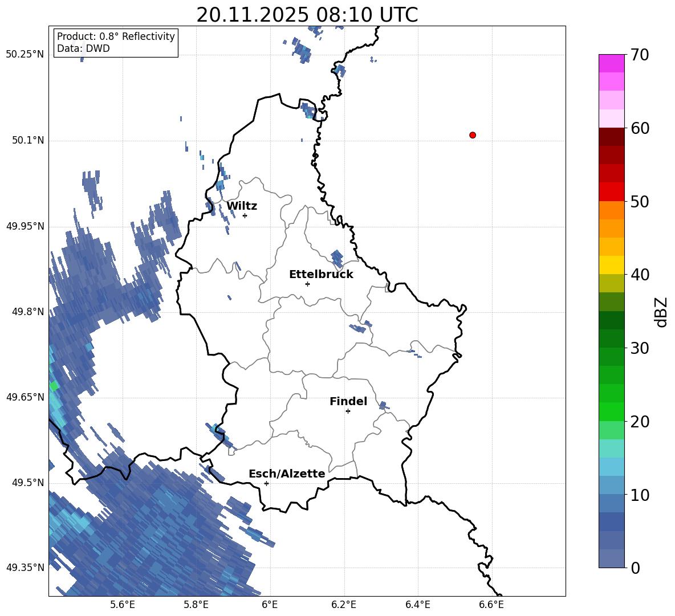
Task: Click the small radar echo east of Findel
Action: [x=384, y=406]
